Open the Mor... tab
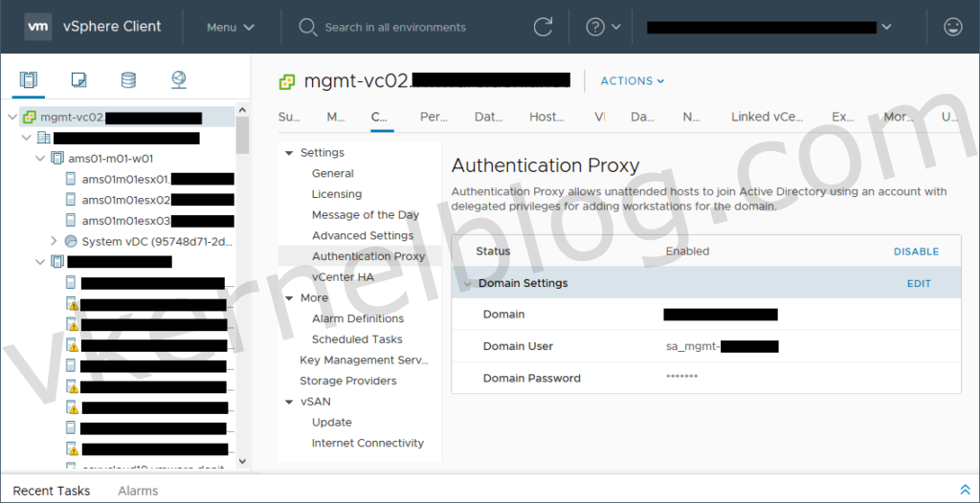This screenshot has height=503, width=980. tap(898, 117)
